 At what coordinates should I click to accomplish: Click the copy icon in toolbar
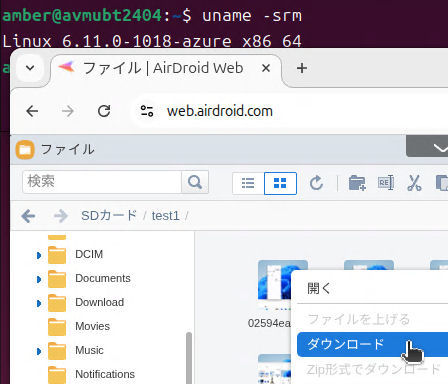click(442, 183)
